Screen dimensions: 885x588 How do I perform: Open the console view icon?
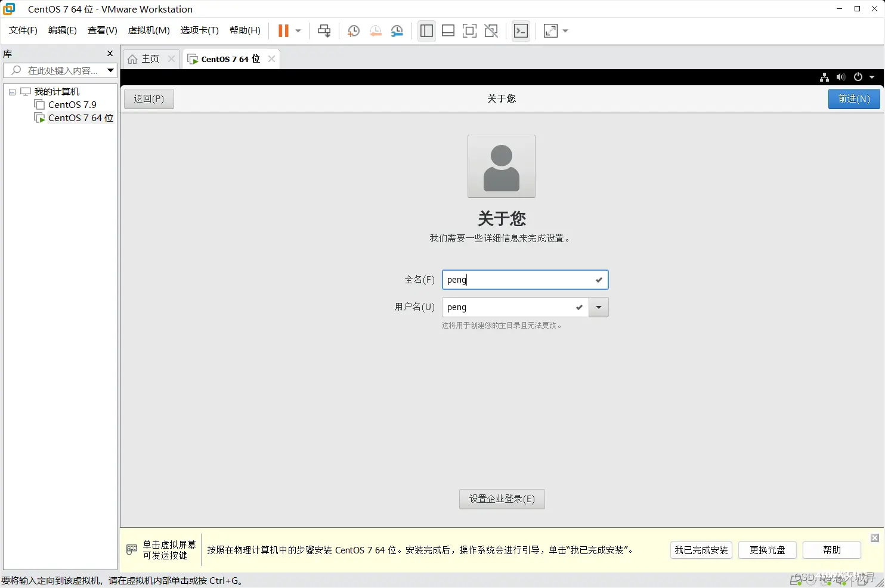[x=521, y=31]
